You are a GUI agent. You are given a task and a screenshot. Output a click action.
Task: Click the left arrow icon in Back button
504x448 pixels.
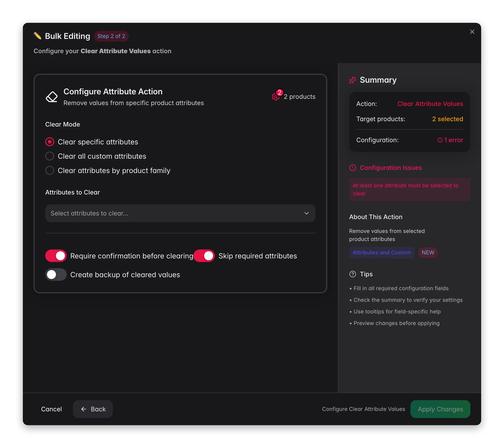coord(83,409)
